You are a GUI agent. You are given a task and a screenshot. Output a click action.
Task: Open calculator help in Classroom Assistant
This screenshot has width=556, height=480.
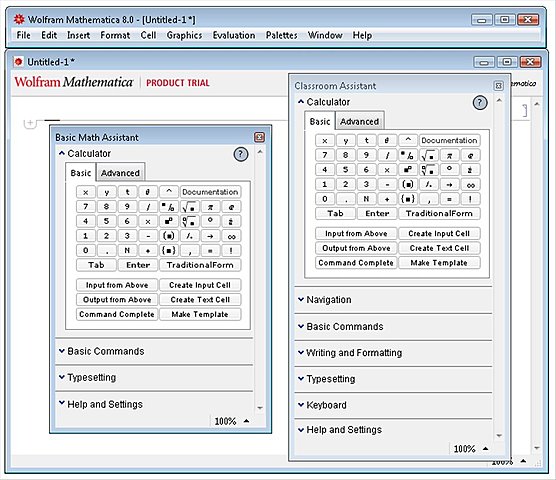pyautogui.click(x=480, y=103)
